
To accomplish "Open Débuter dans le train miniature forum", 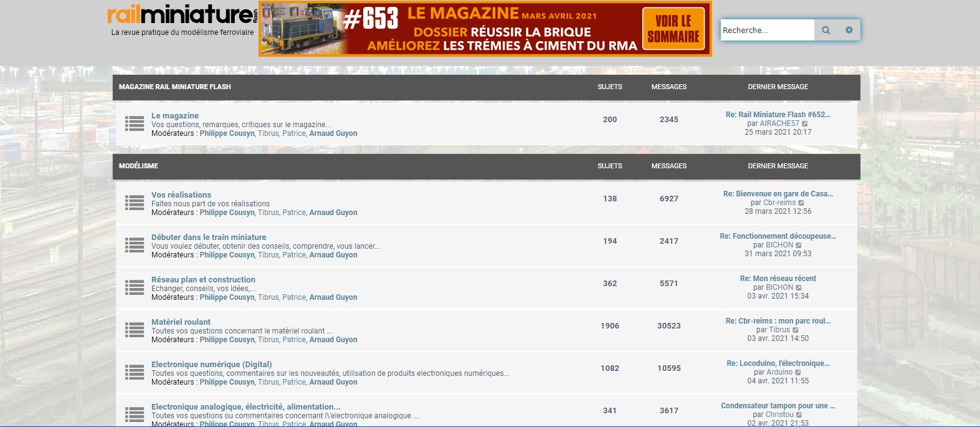I will [x=209, y=237].
